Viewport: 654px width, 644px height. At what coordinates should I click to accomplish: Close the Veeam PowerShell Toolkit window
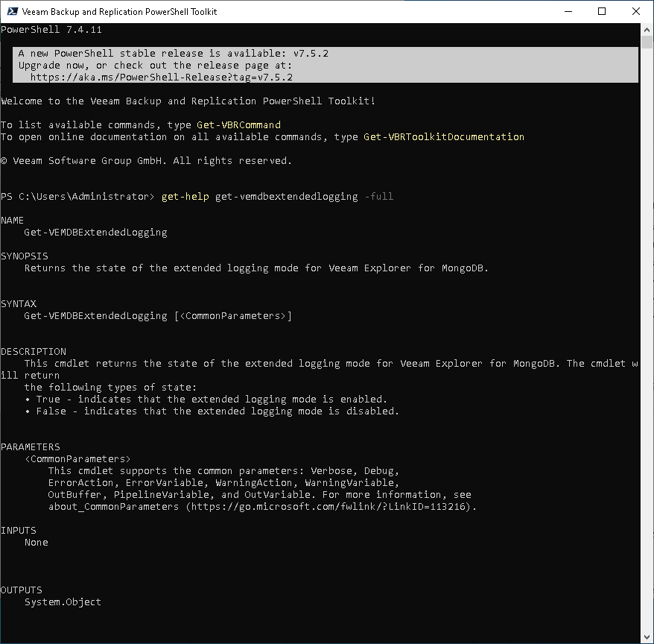(636, 11)
